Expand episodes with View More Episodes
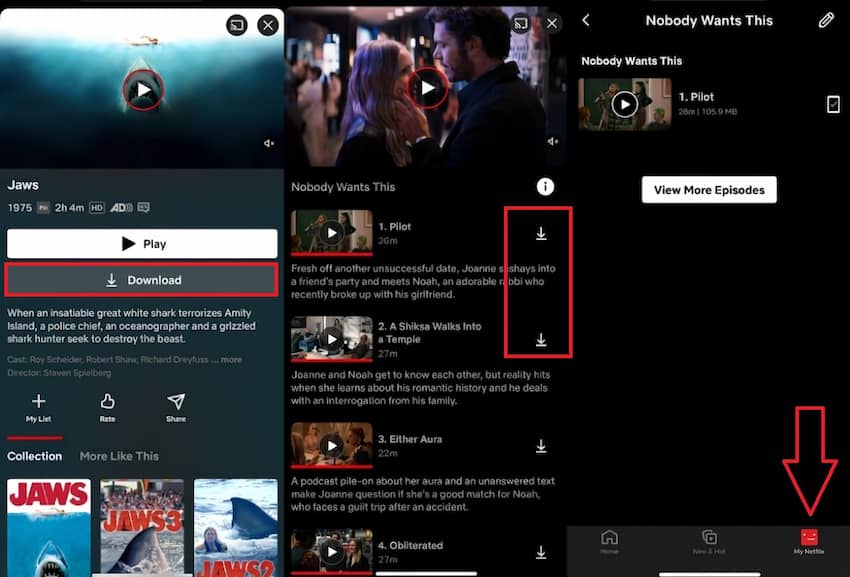 click(x=709, y=189)
